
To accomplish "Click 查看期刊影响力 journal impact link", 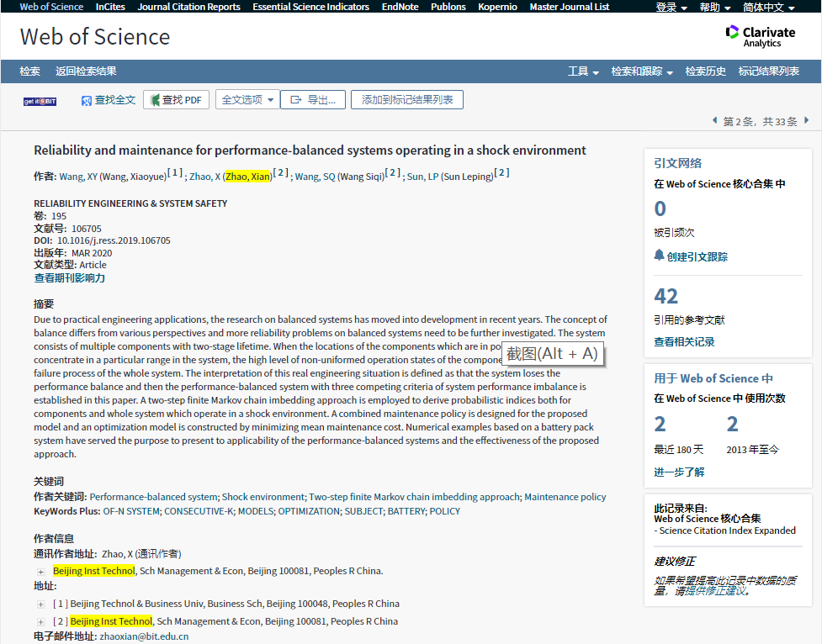I will 70,277.
